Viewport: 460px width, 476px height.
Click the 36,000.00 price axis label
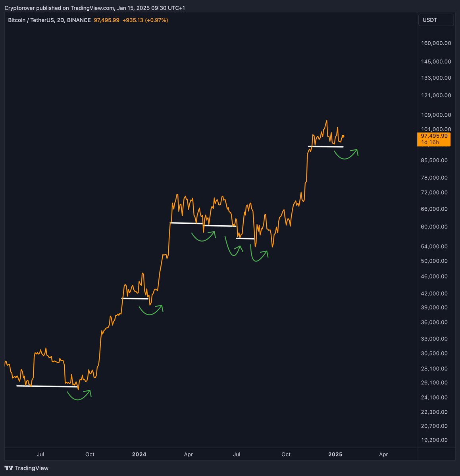pos(434,322)
